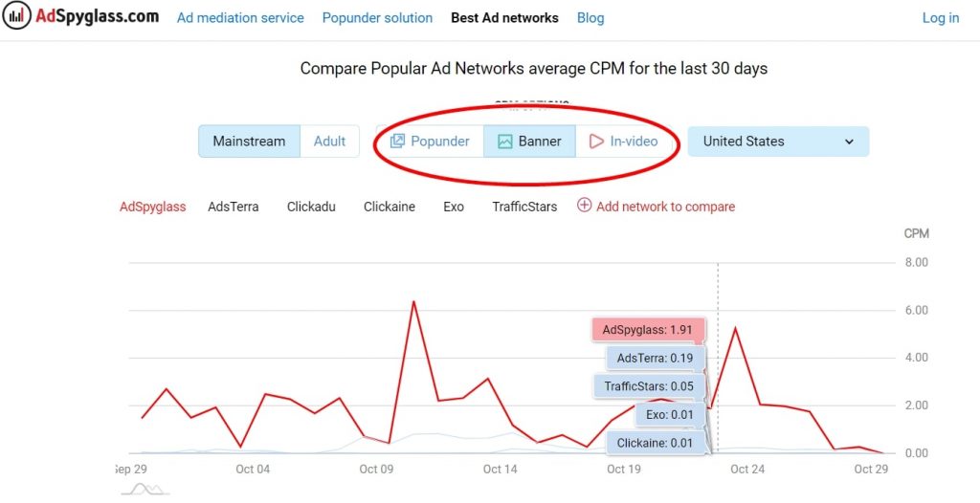Click the 4.00 CPM axis value
Screen dimensions: 980x503
click(x=916, y=358)
